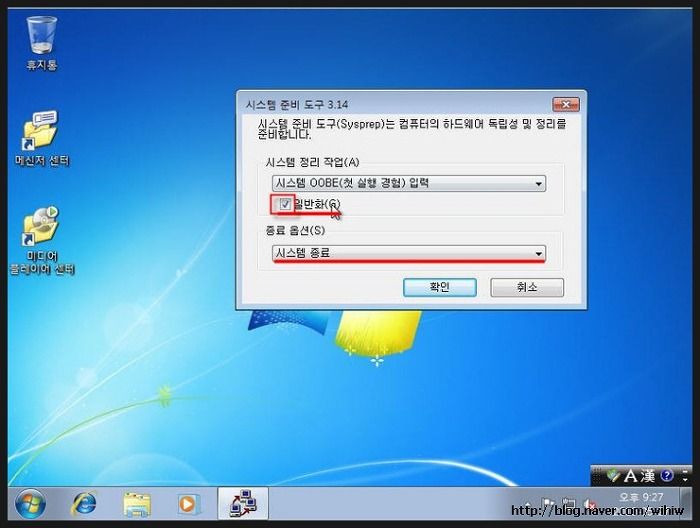
Task: Show hidden tray icons arrow
Action: coord(528,504)
